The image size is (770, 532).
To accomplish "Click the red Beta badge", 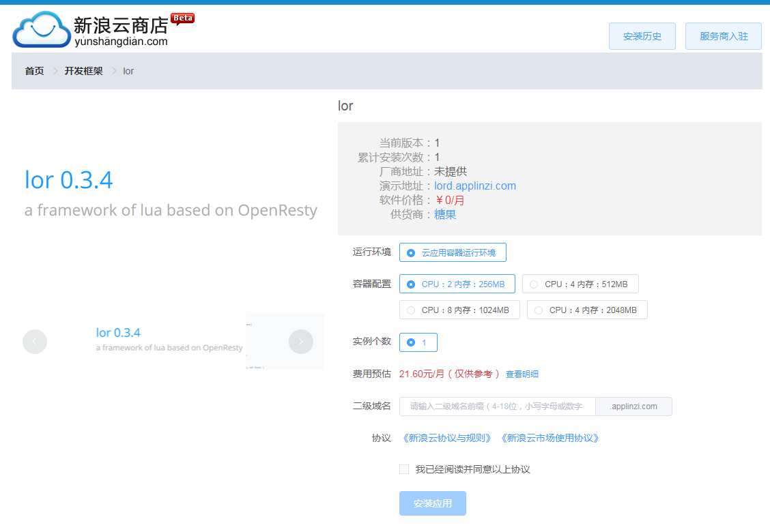I will coord(183,18).
